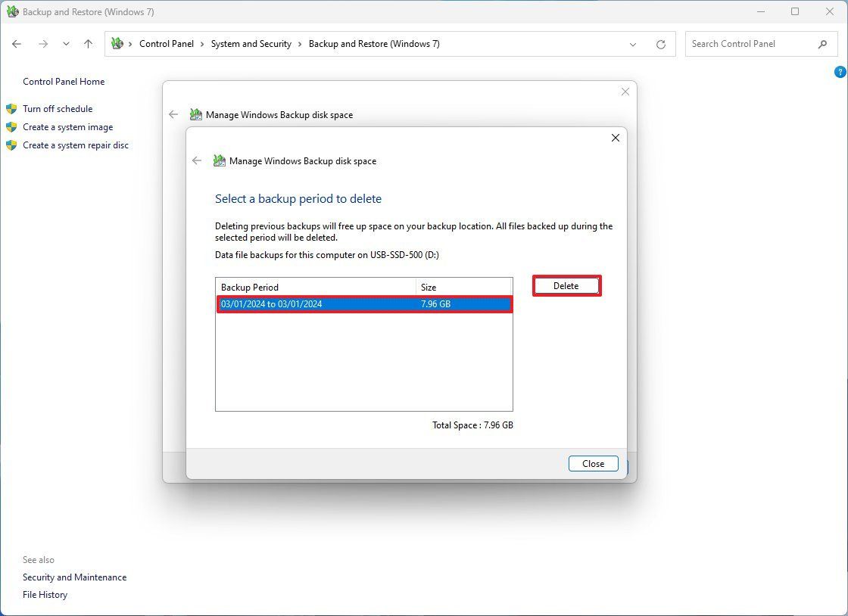Click the up-one-level arrow
848x616 pixels.
tap(88, 44)
